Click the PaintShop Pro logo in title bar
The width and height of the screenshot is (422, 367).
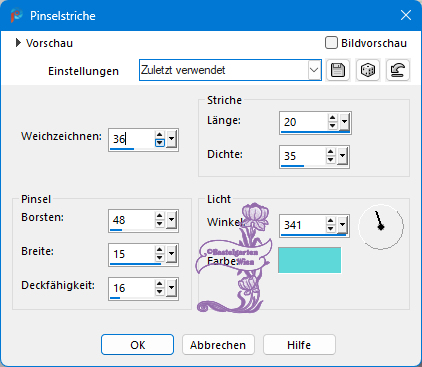16,16
